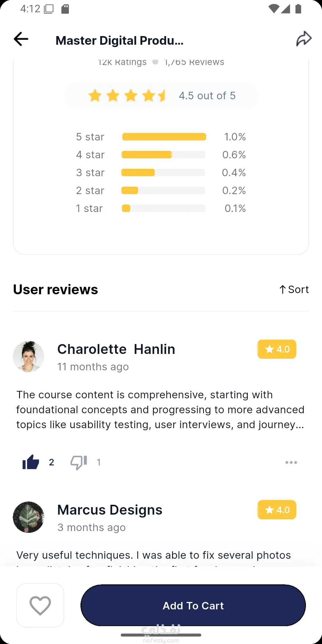The image size is (322, 644).
Task: Tap the battery icon in status bar
Action: (x=298, y=9)
